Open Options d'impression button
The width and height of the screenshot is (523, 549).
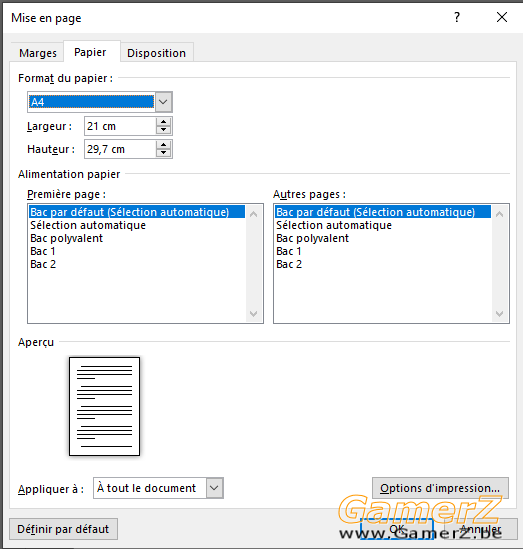pos(440,488)
